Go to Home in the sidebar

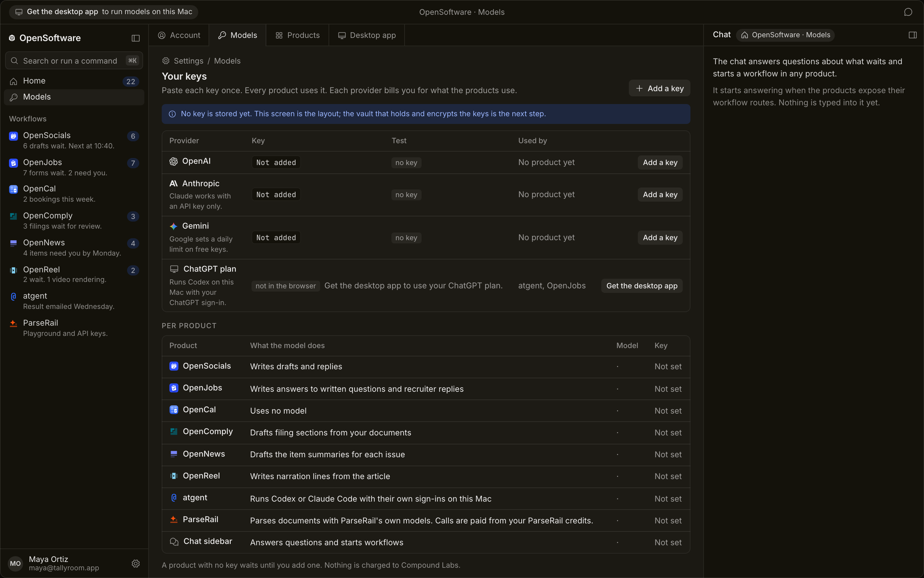click(74, 81)
